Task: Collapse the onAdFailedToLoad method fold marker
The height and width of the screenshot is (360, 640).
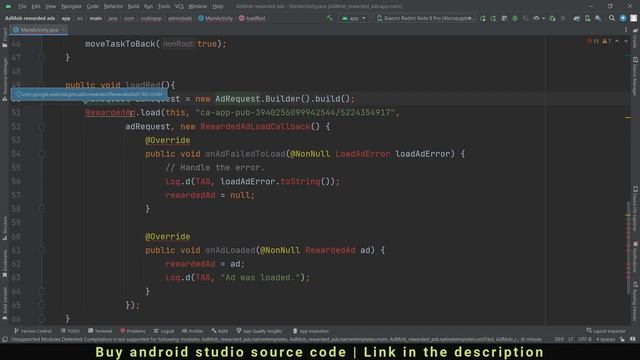Action: tap(42, 154)
